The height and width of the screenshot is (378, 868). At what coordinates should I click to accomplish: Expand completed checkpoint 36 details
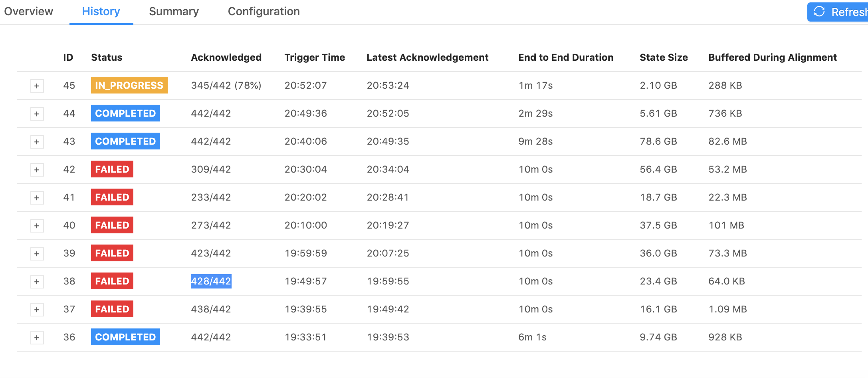click(x=37, y=338)
